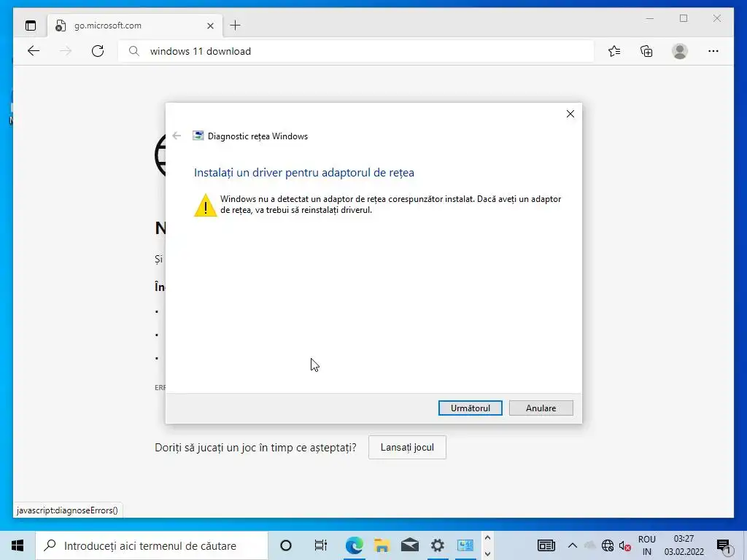The width and height of the screenshot is (747, 560).
Task: Open Settings gear from the taskbar
Action: pos(438,545)
